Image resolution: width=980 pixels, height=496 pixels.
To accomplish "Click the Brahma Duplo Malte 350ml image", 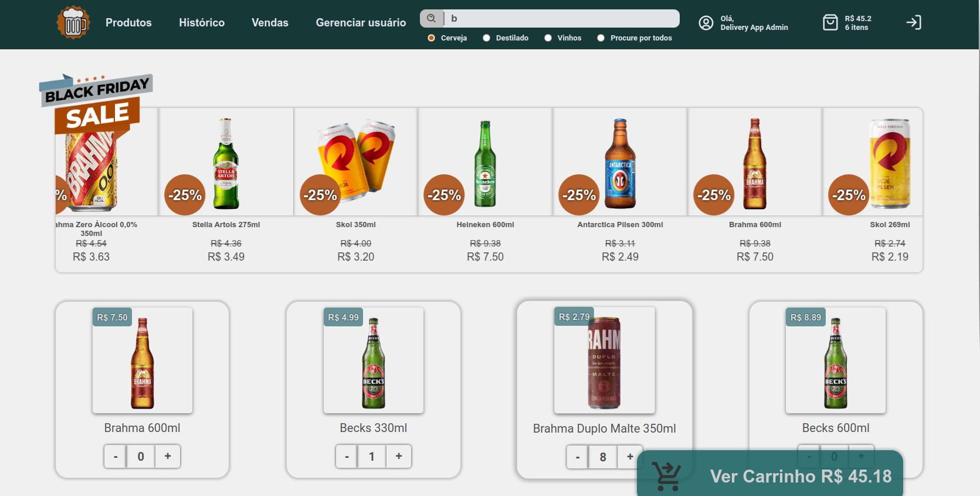I will 605,360.
